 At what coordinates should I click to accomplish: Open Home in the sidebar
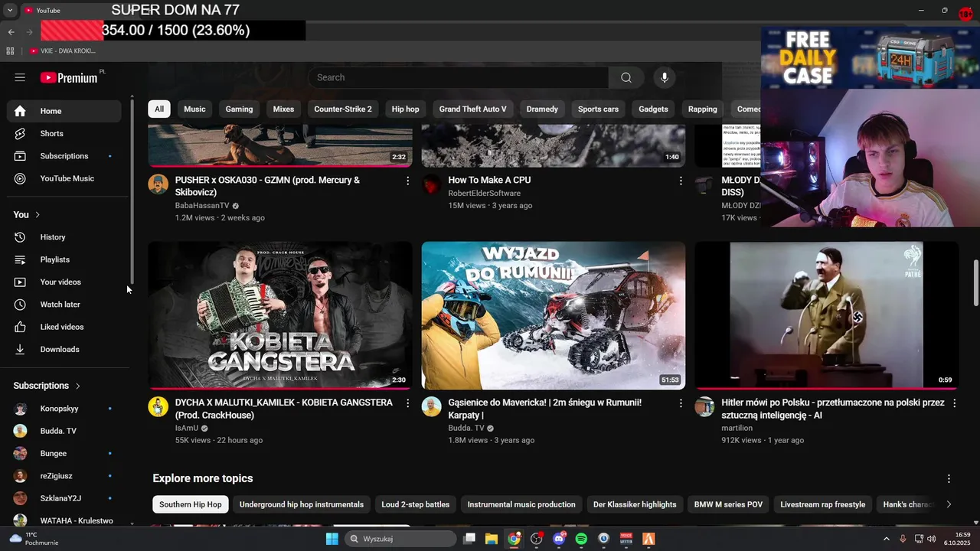tap(64, 111)
